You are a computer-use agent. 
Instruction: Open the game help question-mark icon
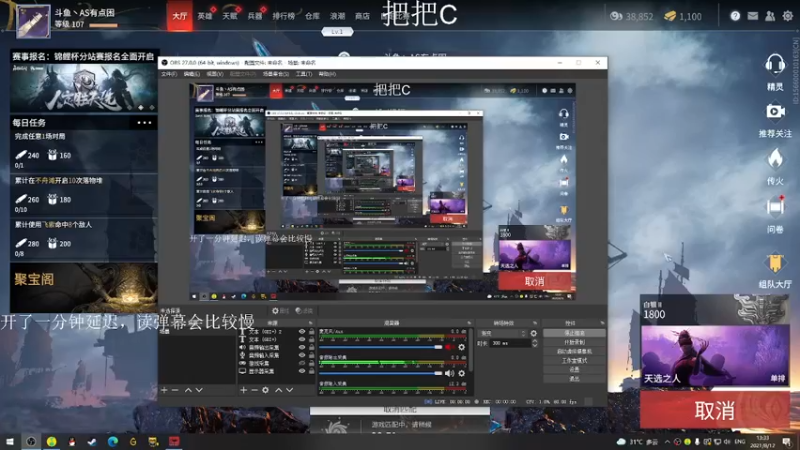coord(735,16)
